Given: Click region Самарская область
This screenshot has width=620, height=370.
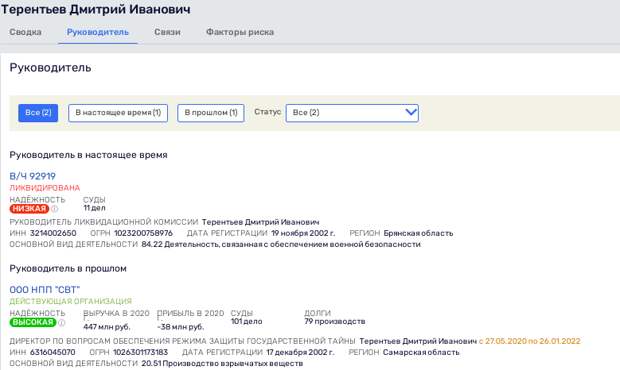Looking at the screenshot, I should [421, 352].
